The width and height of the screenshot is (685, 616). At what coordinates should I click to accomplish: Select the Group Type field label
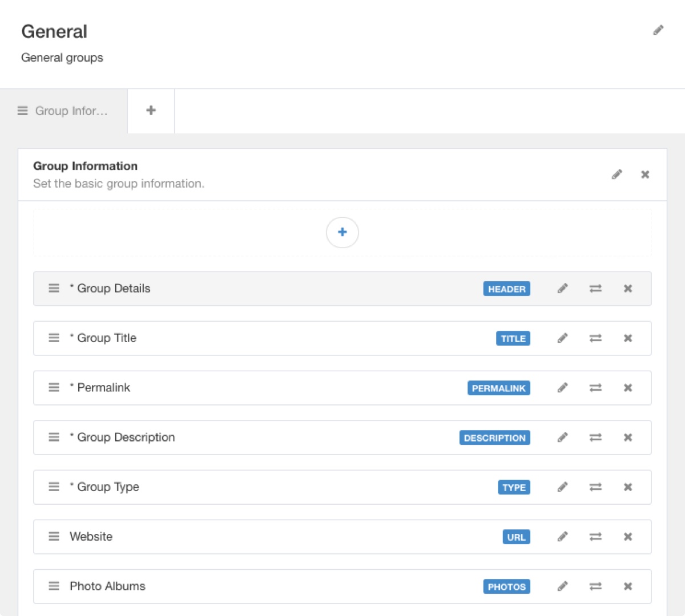(x=104, y=487)
